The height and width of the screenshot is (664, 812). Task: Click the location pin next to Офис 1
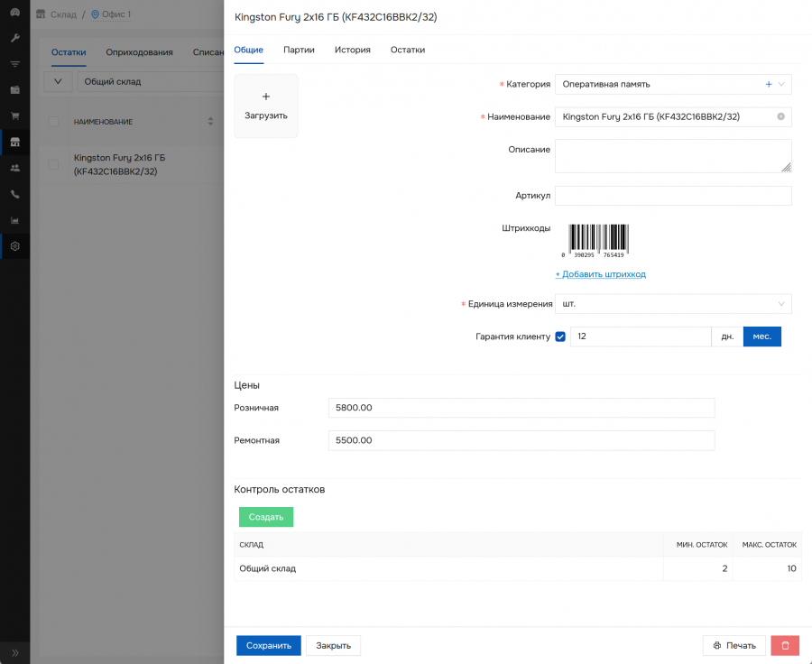point(95,14)
